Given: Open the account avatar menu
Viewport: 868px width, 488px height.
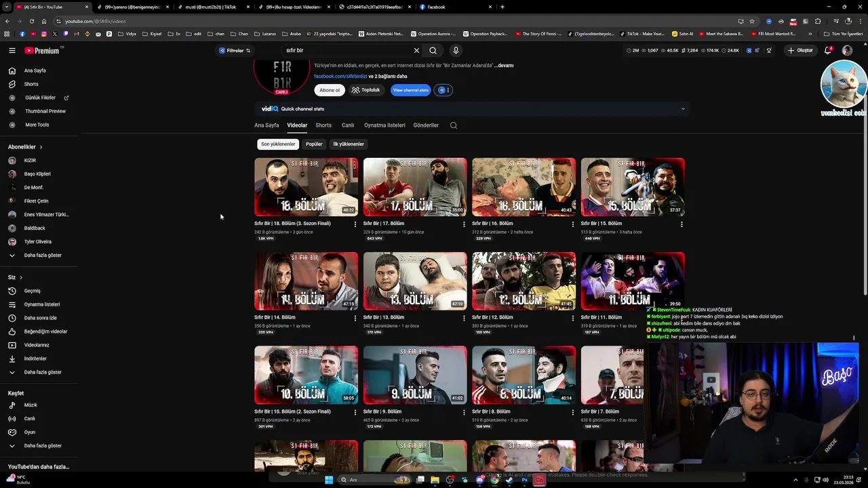Looking at the screenshot, I should pyautogui.click(x=847, y=50).
